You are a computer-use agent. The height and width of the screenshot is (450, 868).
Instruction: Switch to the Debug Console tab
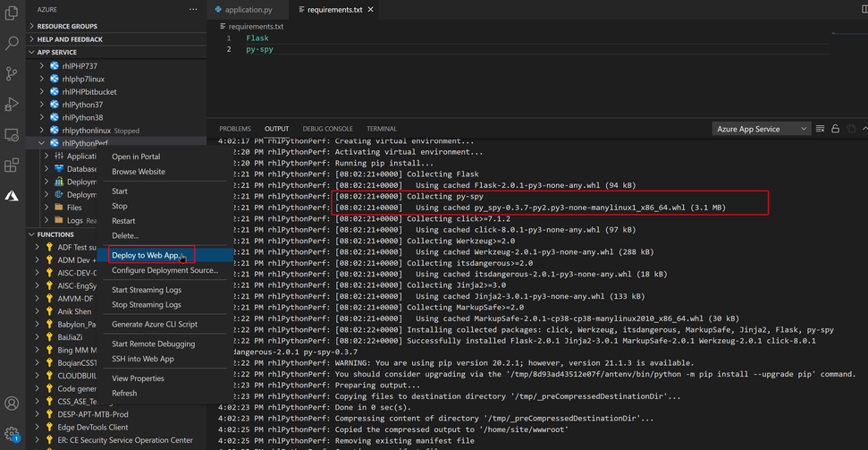click(327, 129)
